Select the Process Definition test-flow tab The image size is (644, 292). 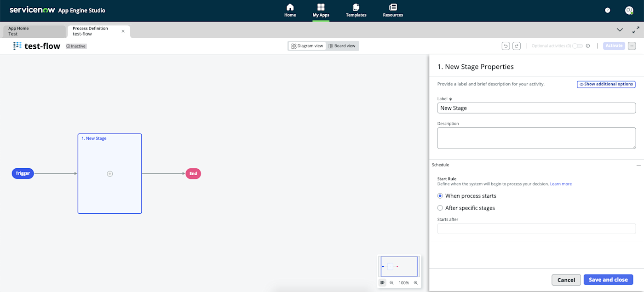98,31
